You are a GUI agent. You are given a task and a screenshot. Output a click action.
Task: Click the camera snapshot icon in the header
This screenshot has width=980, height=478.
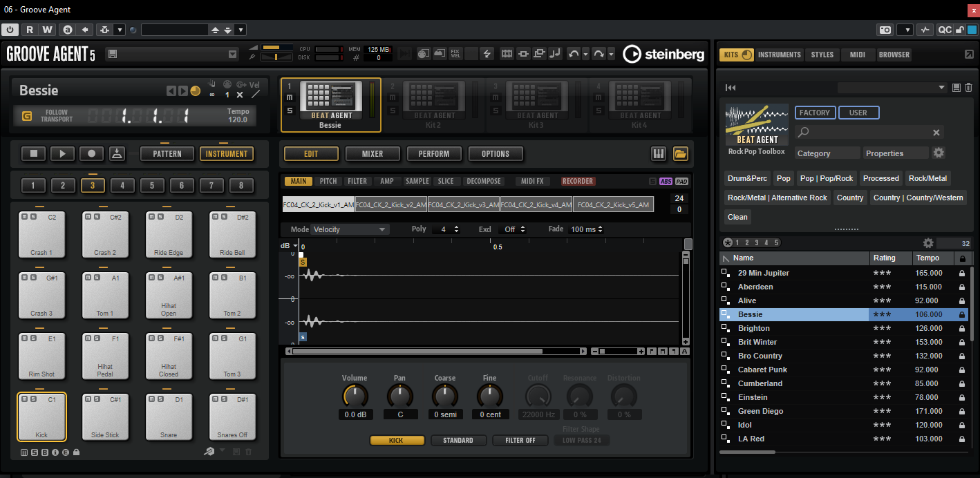[x=885, y=30]
